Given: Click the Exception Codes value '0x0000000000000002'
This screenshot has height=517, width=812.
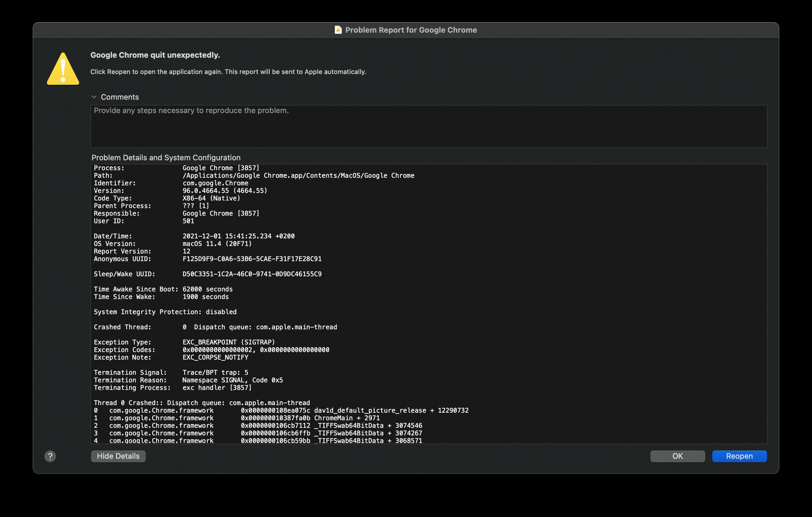Looking at the screenshot, I should tap(217, 350).
